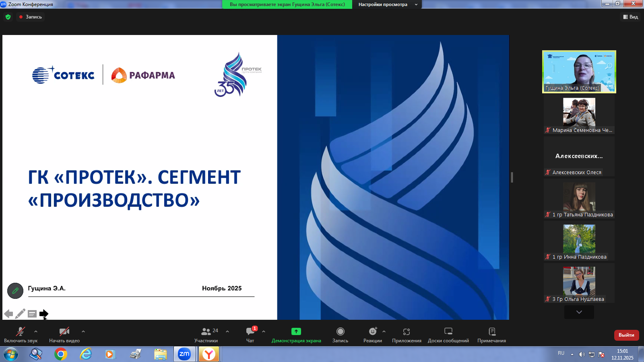Screen dimensions: 644x362
Task: Expand video options arrow next to camera
Action: pyautogui.click(x=83, y=331)
